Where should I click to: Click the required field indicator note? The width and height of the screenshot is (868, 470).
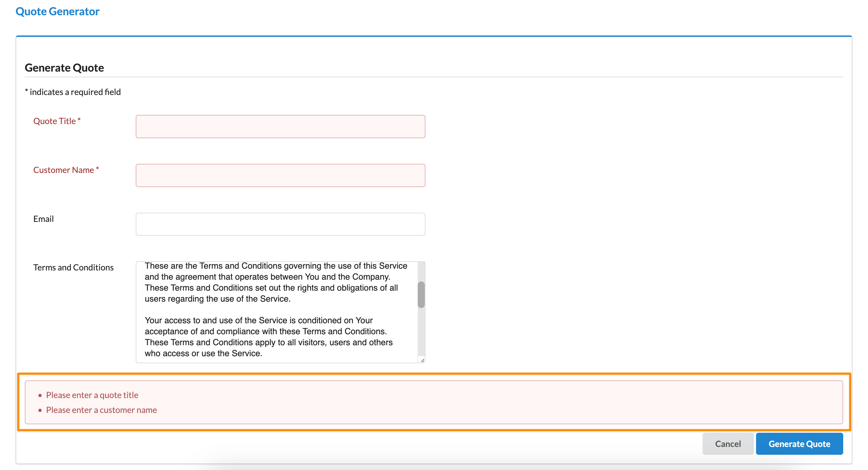tap(73, 92)
